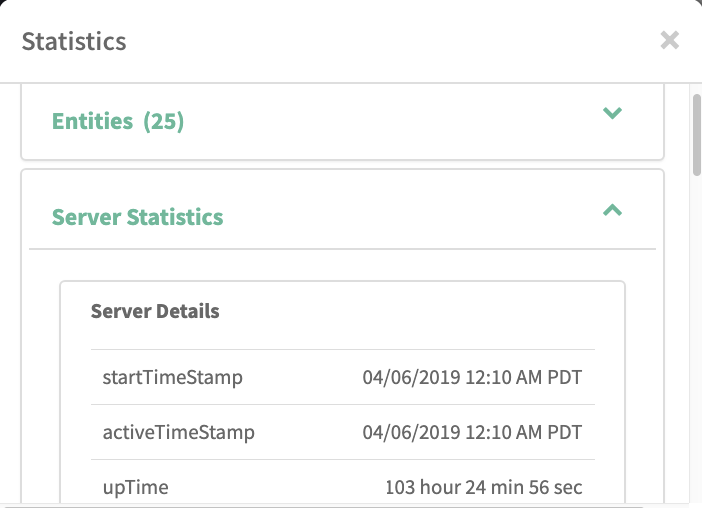Expand the Entities section chevron
Screen dimensions: 702x508
click(613, 113)
